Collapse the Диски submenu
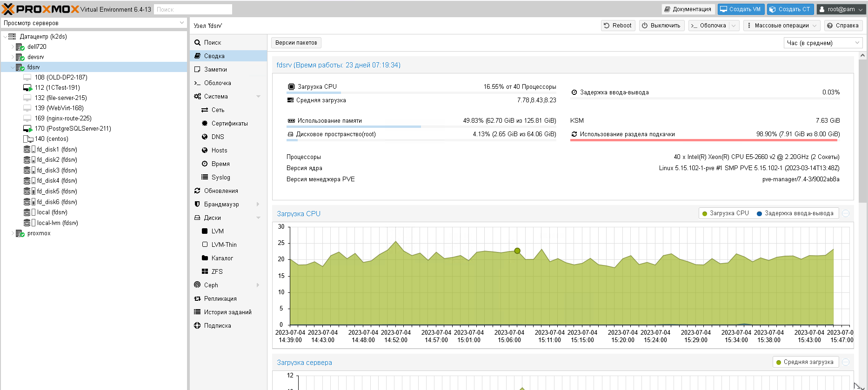 click(x=258, y=218)
